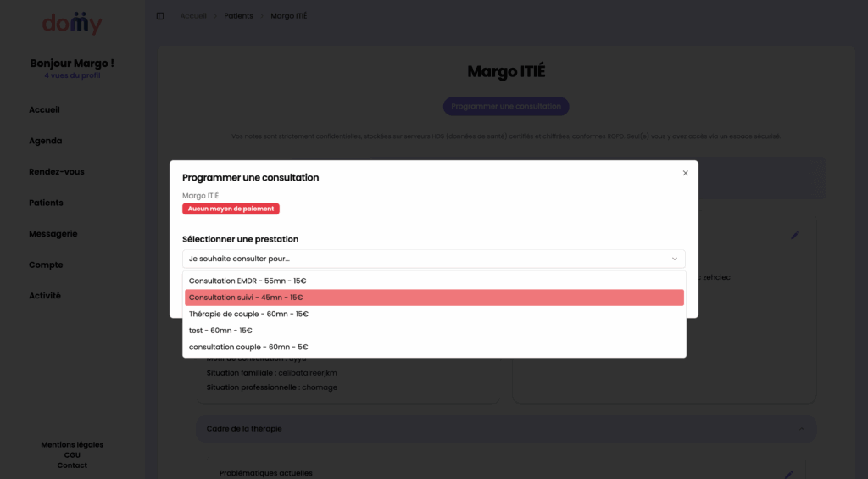Viewport: 868px width, 479px height.
Task: Open Agenda in the sidebar
Action: click(46, 141)
